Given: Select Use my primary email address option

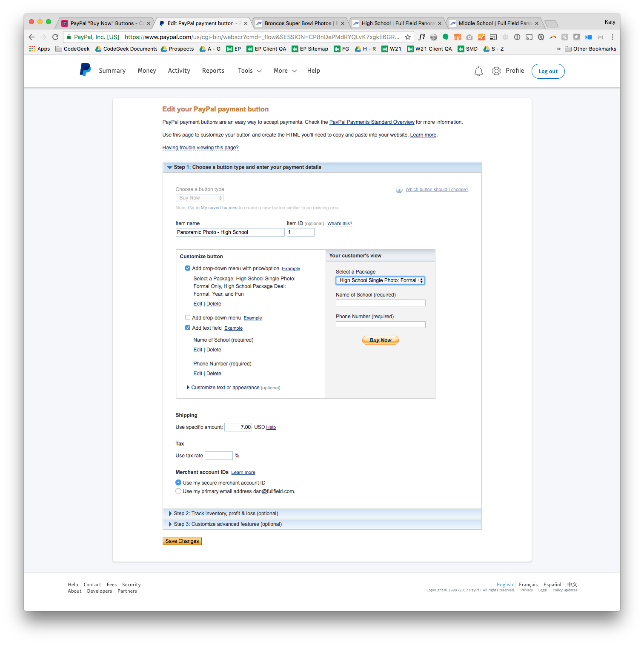Looking at the screenshot, I should (178, 491).
